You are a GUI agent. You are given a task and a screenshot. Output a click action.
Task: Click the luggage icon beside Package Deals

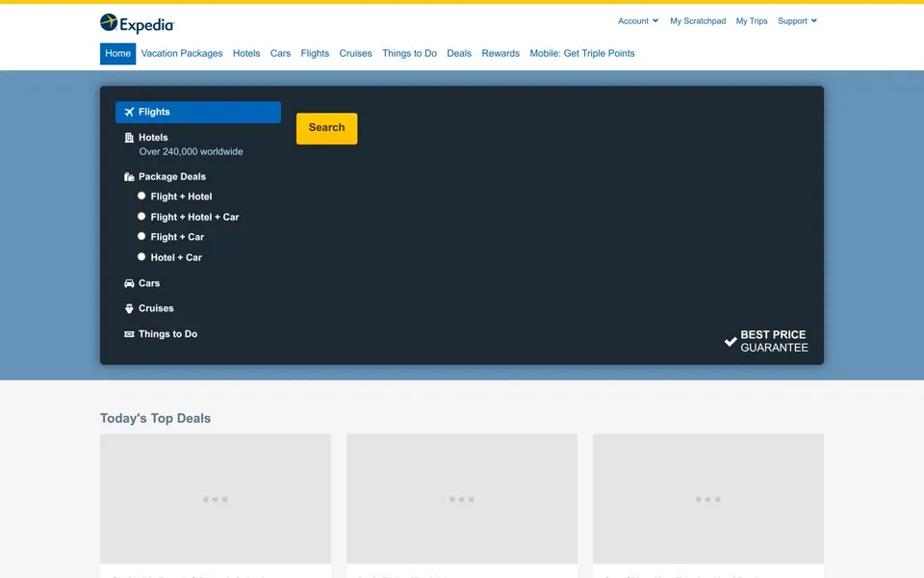pos(129,177)
